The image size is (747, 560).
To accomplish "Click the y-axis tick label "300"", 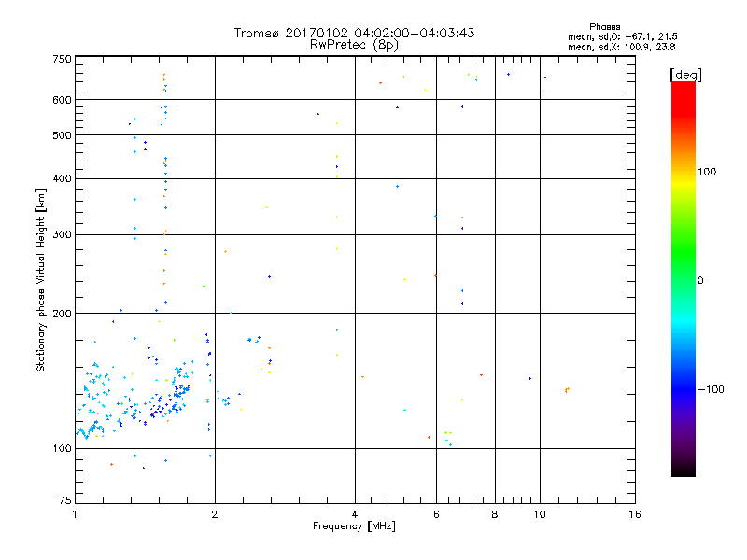I will pos(62,235).
